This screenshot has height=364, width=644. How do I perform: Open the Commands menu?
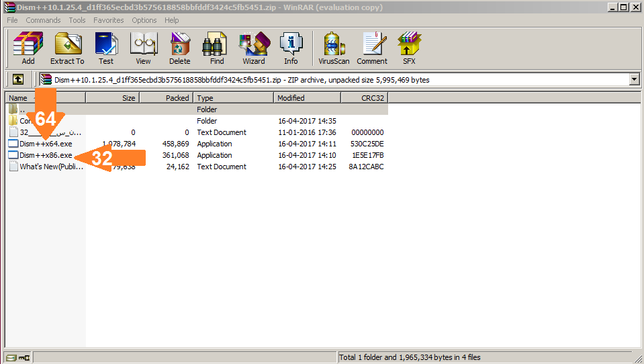click(x=43, y=20)
